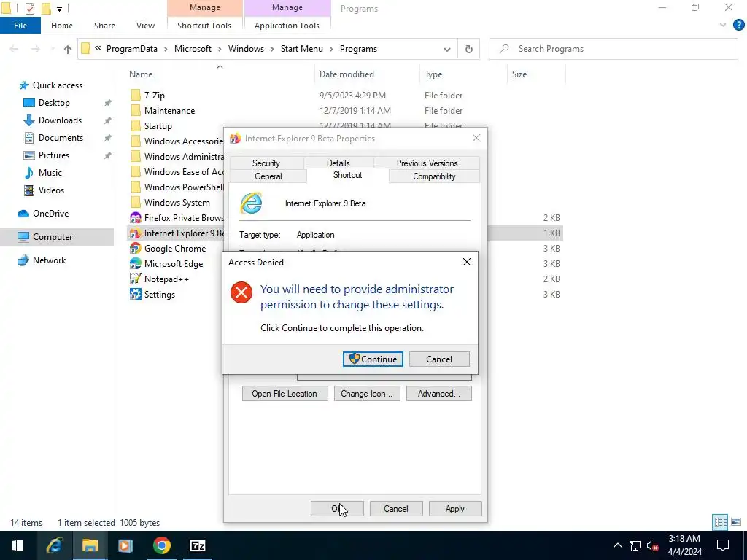Open the Windows Start menu
The image size is (747, 560).
(18, 545)
